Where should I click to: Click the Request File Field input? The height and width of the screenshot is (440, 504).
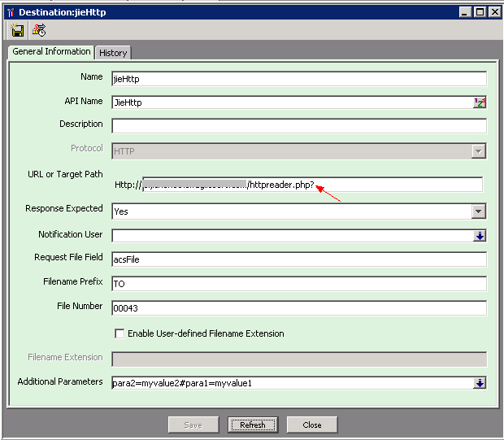298,259
